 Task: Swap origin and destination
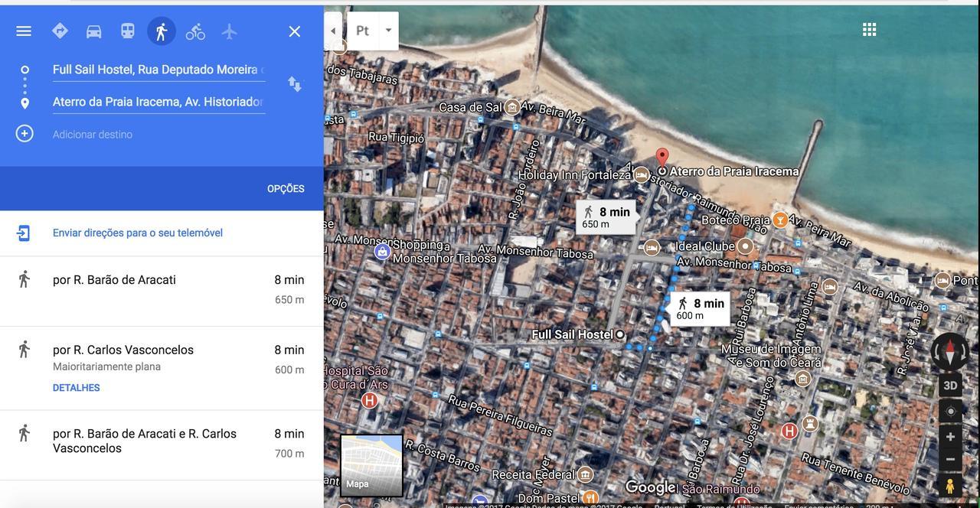[x=295, y=83]
